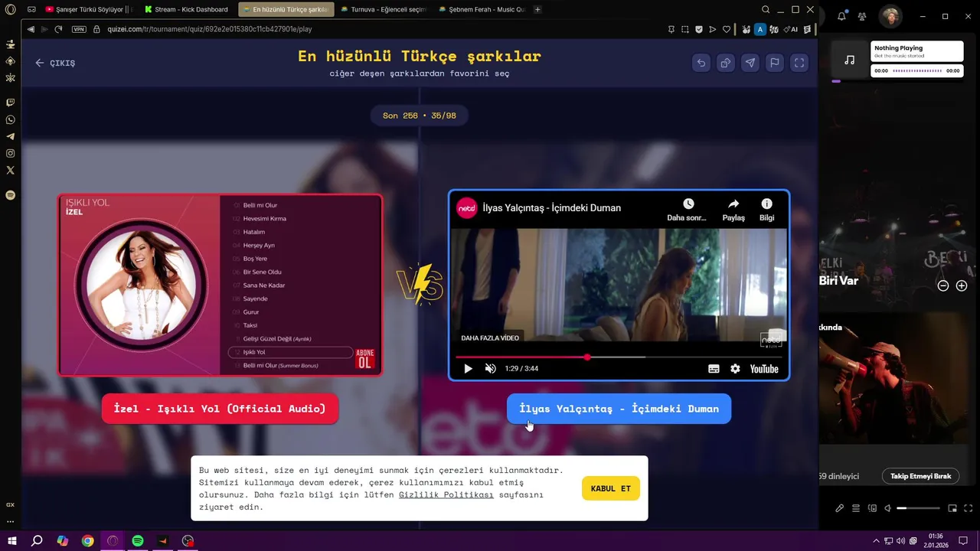The width and height of the screenshot is (980, 551).
Task: Open video on YouTube via logo
Action: (x=764, y=369)
